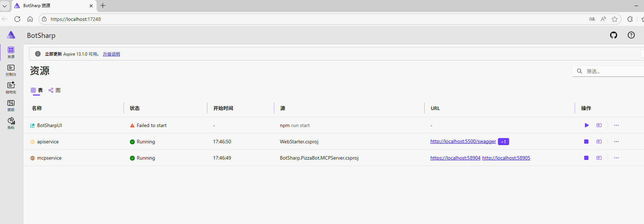Open the 结构化 (Structured logs) sidebar page
This screenshot has width=644, height=224.
(x=11, y=88)
